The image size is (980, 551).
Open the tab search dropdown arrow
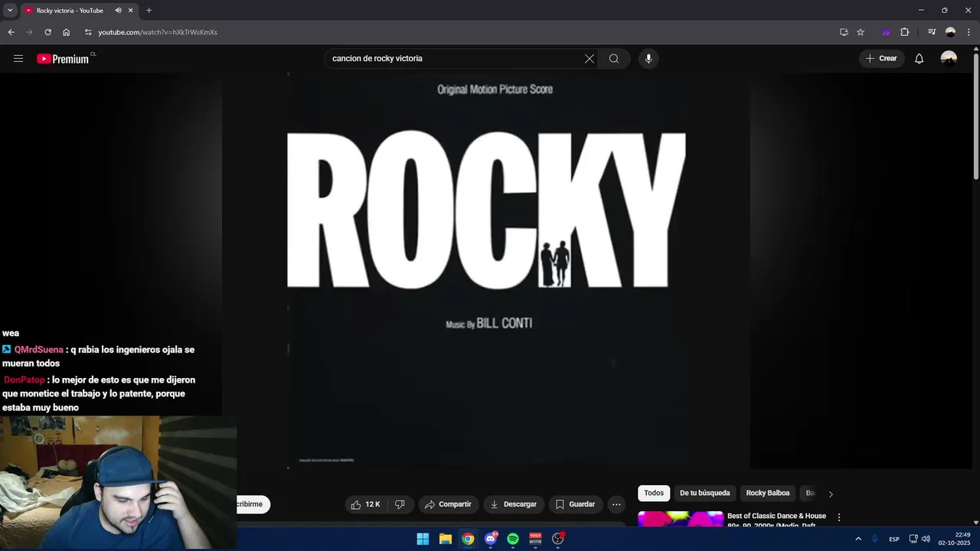pyautogui.click(x=10, y=11)
